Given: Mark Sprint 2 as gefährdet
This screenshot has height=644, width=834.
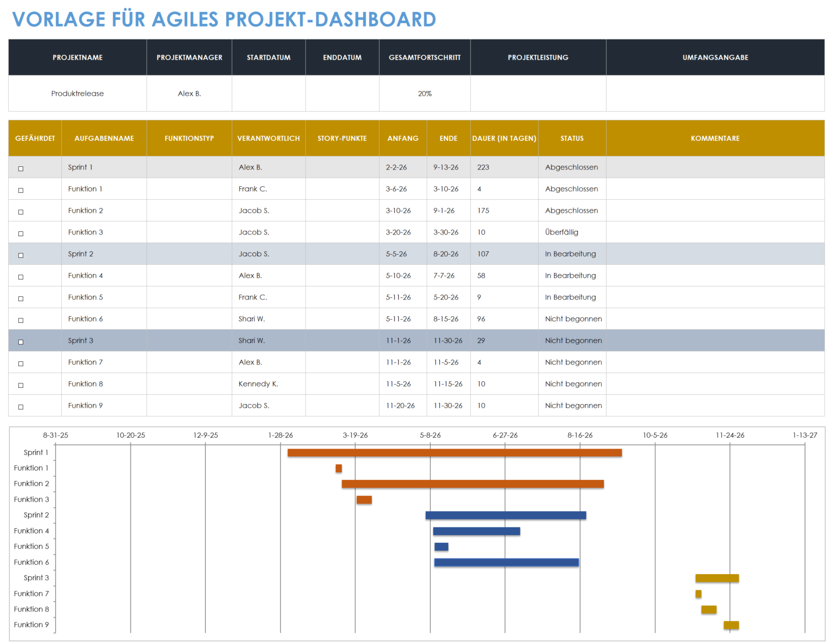Looking at the screenshot, I should coord(21,255).
